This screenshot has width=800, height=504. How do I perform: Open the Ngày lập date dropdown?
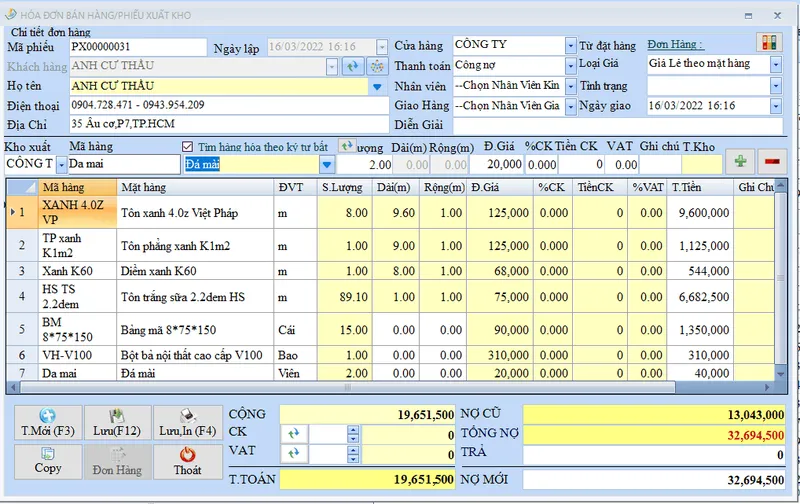(382, 47)
